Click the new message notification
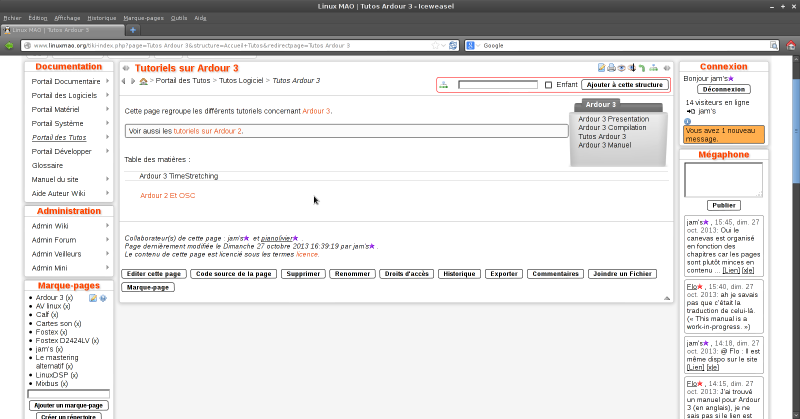 coord(723,135)
